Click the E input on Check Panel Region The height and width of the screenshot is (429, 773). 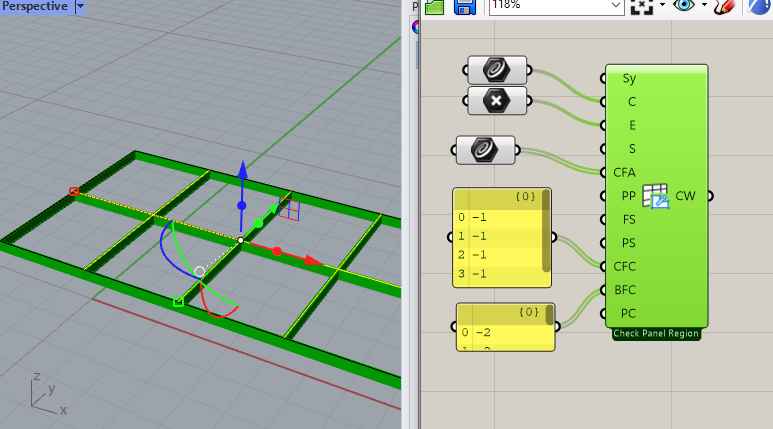click(632, 125)
